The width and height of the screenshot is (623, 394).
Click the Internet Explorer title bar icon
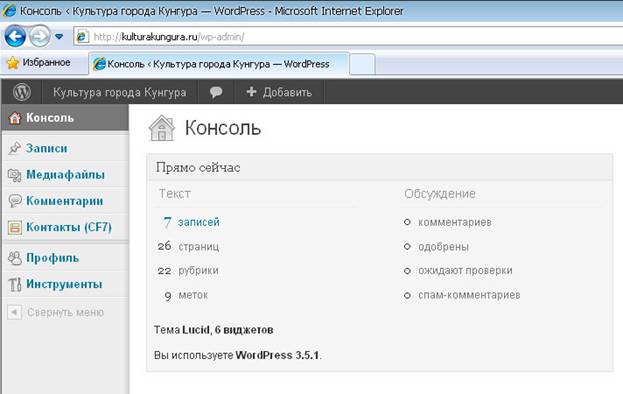[9, 10]
